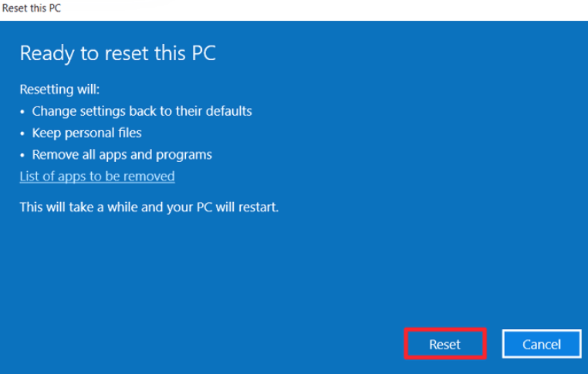This screenshot has width=588, height=374.
Task: Click empty white title bar area
Action: [323, 9]
